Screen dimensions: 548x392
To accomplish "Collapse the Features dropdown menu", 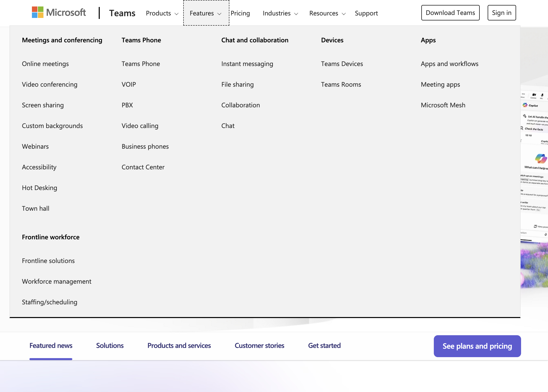I will tap(205, 13).
